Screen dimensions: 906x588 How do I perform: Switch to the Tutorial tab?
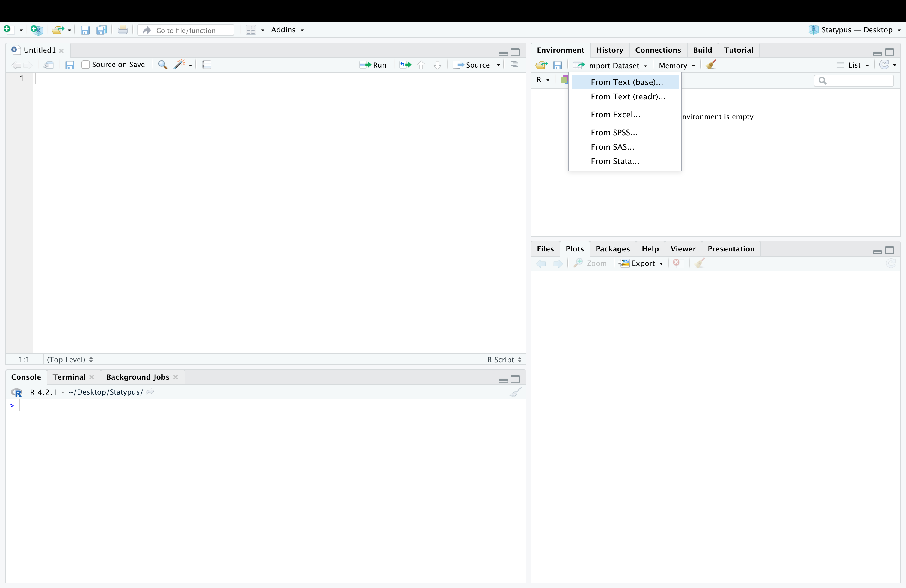pos(739,50)
